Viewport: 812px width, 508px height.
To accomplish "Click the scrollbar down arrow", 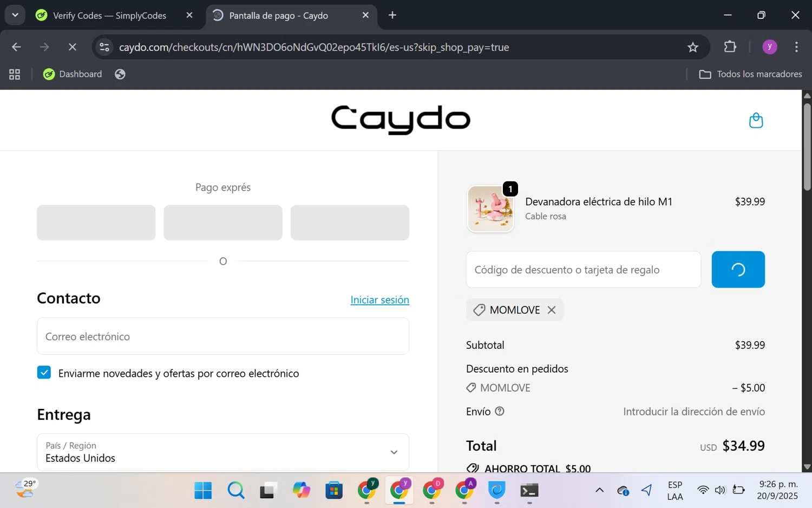I will (x=807, y=467).
